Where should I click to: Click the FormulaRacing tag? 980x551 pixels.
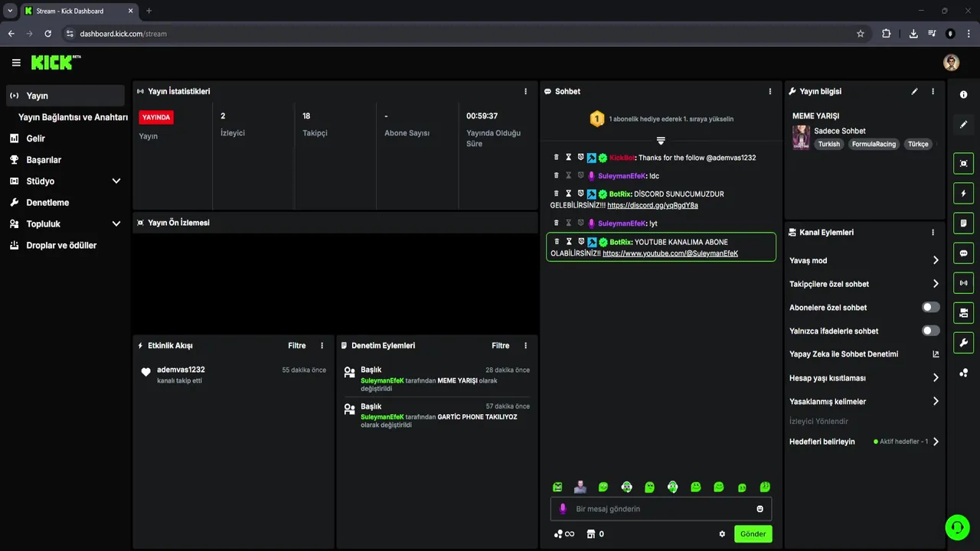874,144
